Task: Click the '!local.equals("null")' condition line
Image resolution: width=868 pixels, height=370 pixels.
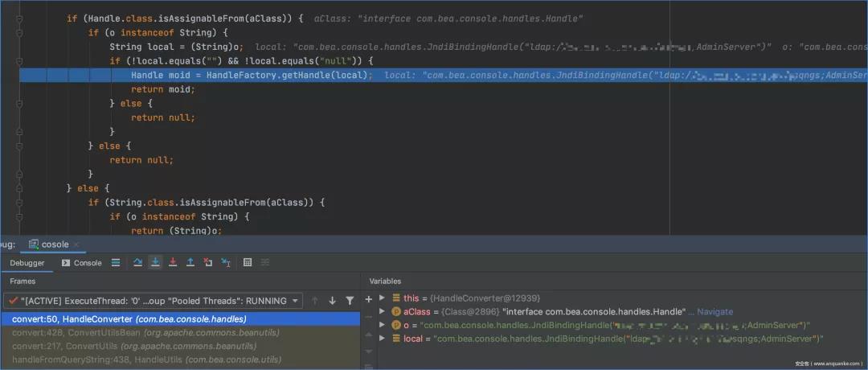Action: (242, 61)
